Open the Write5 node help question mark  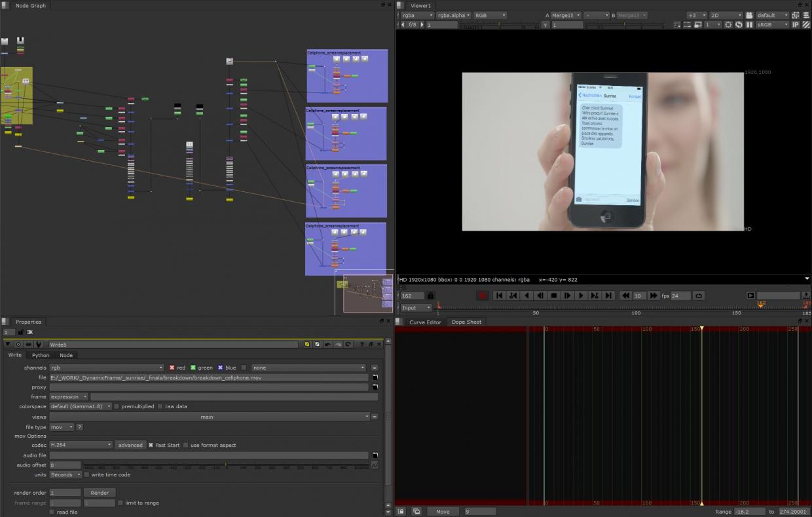pyautogui.click(x=361, y=345)
